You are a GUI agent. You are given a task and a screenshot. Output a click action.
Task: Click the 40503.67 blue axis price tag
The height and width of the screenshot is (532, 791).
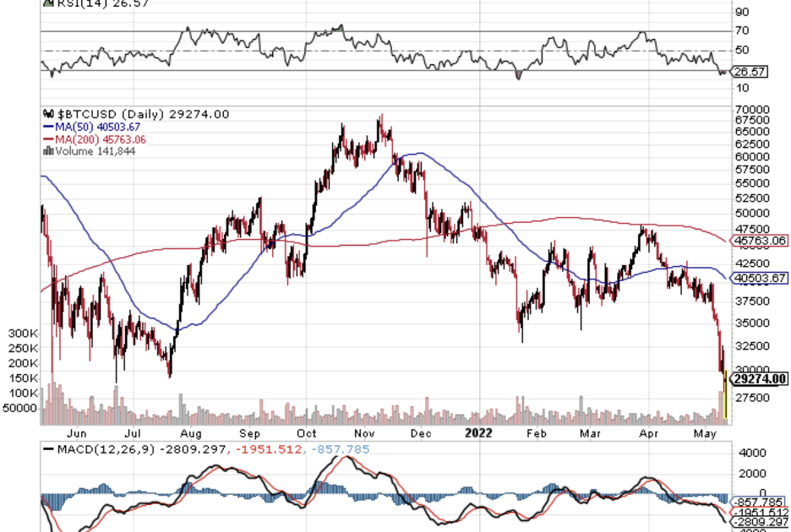click(761, 277)
